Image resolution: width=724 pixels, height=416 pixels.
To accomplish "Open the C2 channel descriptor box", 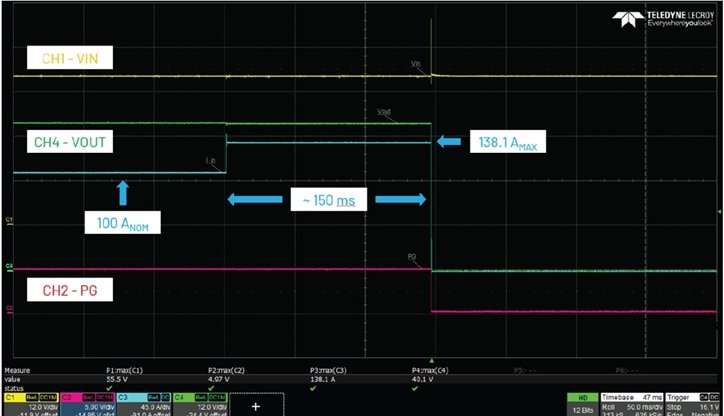I will [x=88, y=404].
